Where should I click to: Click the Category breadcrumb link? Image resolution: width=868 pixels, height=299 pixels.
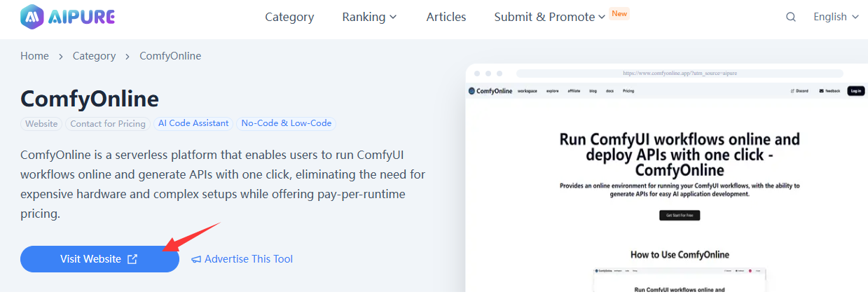coord(94,56)
